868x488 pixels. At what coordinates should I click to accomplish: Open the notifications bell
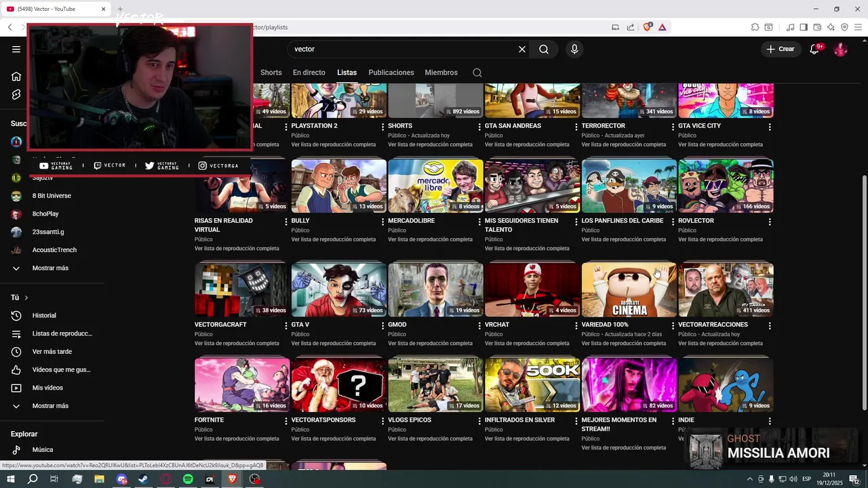(815, 49)
